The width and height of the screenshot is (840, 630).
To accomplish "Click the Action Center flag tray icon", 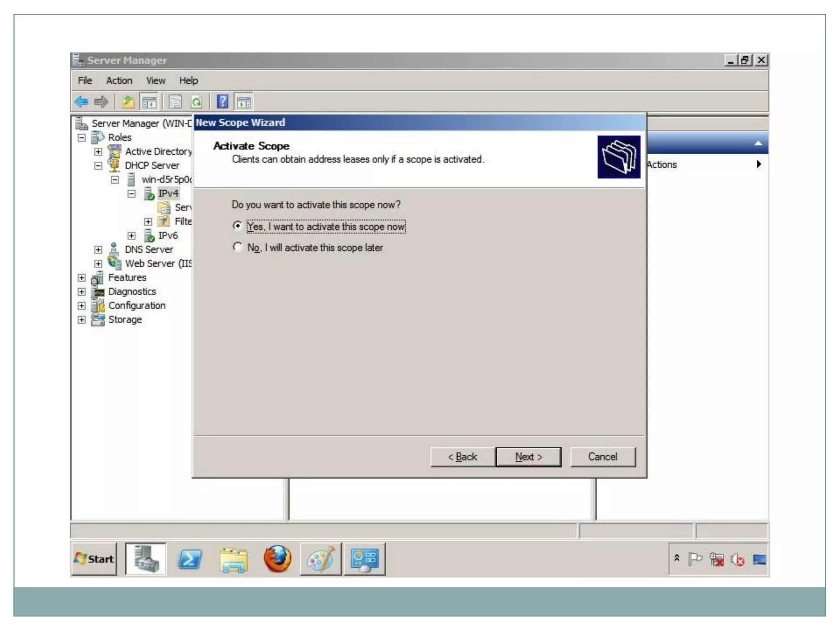I will click(695, 559).
